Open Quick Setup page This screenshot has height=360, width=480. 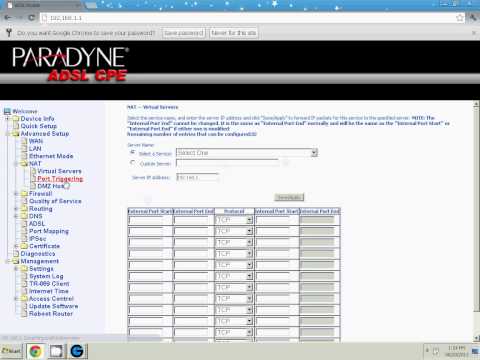(38, 126)
